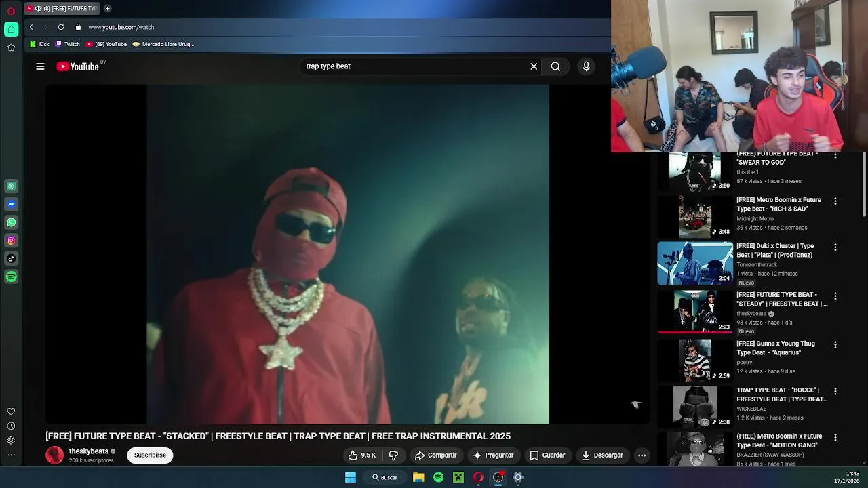
Task: Open Opera sidebar bookmarks star
Action: click(x=11, y=47)
